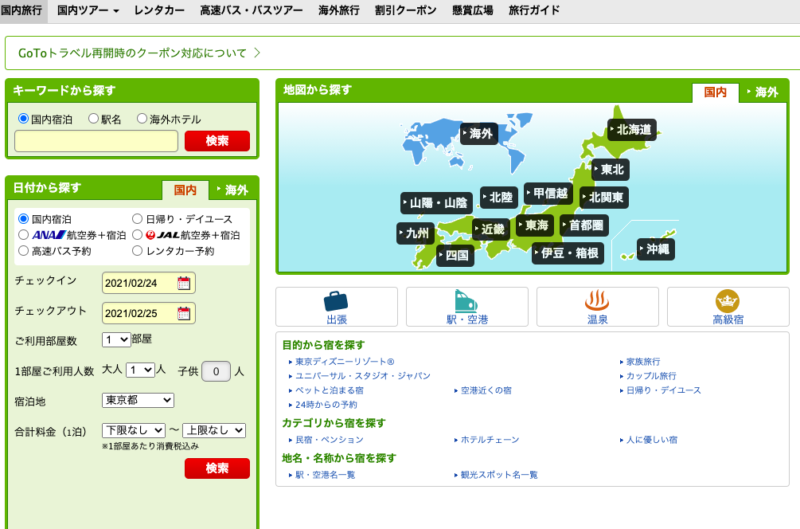Open 高速バス・バスツアー menu item
This screenshot has height=529, width=800.
point(251,10)
